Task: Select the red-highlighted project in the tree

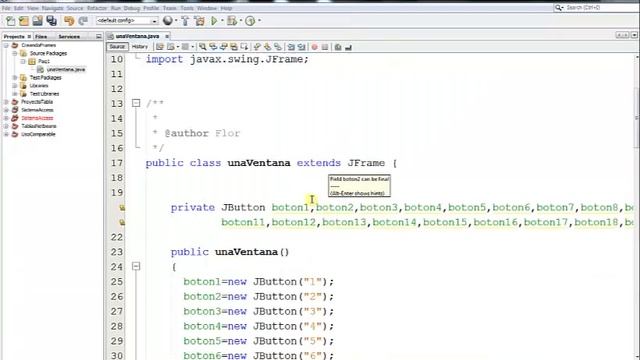Action: pyautogui.click(x=37, y=118)
